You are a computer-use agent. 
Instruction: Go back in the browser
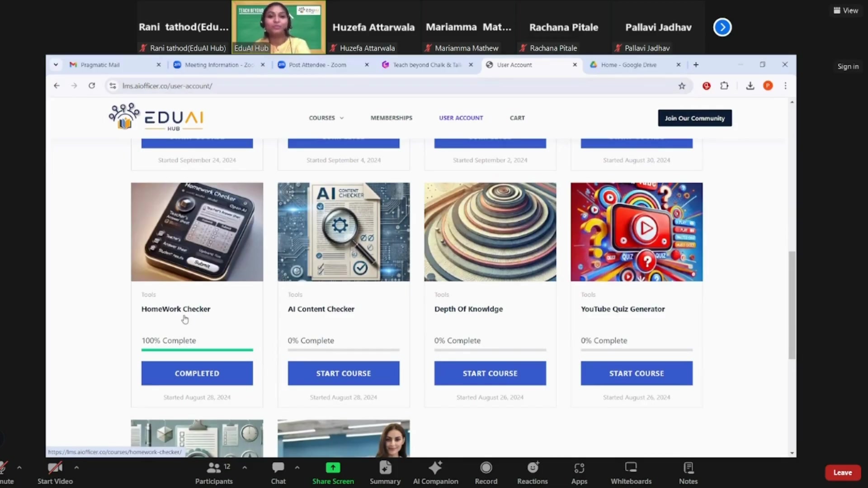point(57,86)
